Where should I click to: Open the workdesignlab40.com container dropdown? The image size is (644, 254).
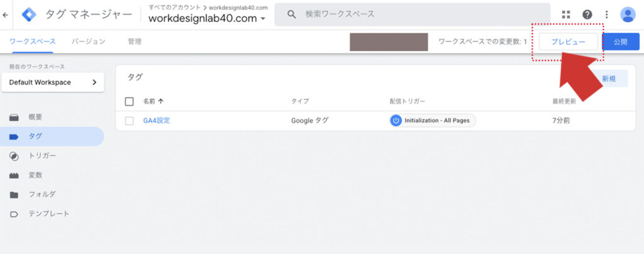point(207,18)
